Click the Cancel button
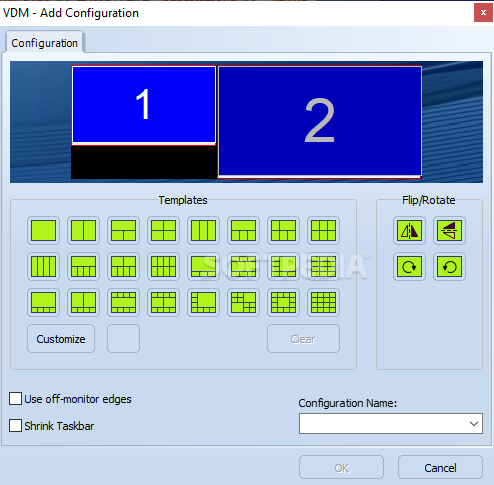The width and height of the screenshot is (494, 485). tap(440, 468)
